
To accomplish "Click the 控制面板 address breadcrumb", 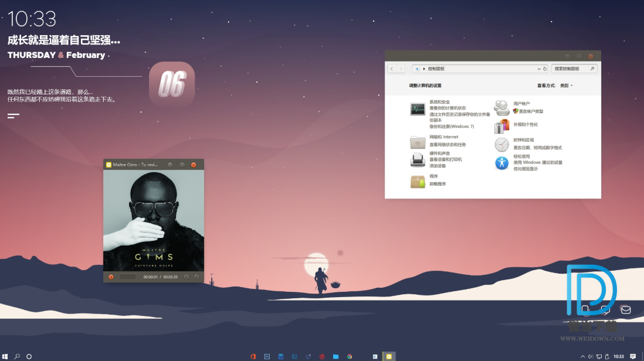I will (436, 69).
